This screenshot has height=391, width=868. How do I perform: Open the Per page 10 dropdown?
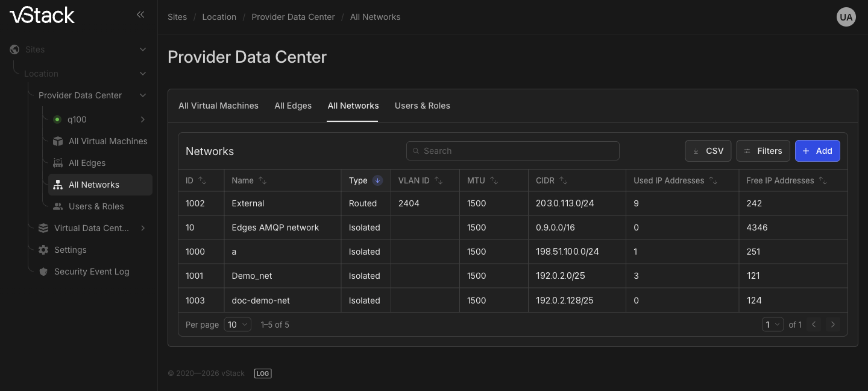(237, 325)
